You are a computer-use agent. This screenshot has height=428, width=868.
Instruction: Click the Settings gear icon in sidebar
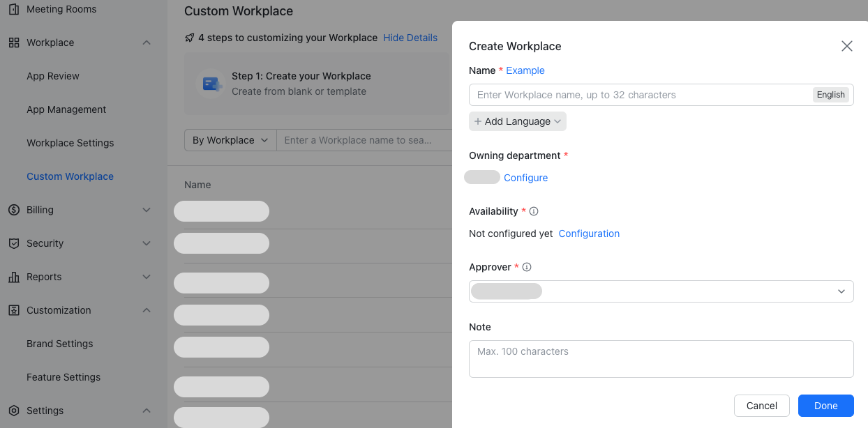click(x=12, y=411)
